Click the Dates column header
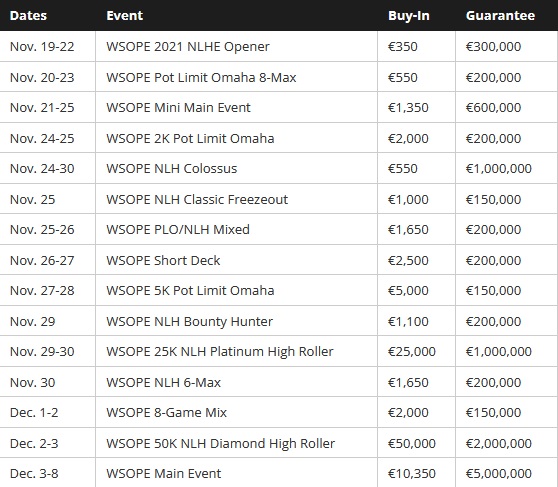Screen dimensions: 558x487 [x=28, y=16]
